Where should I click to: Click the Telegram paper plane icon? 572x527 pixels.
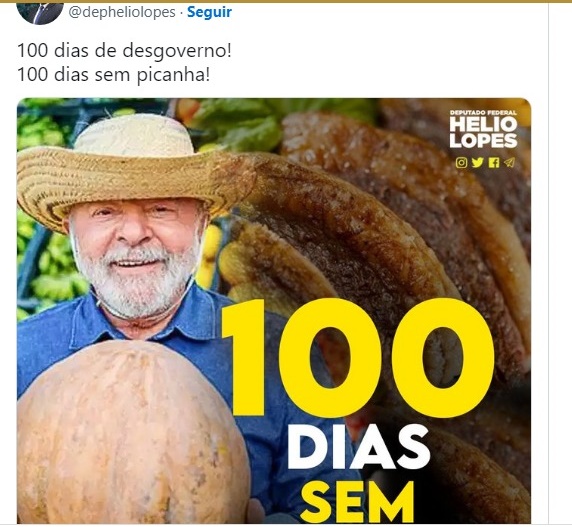(509, 162)
